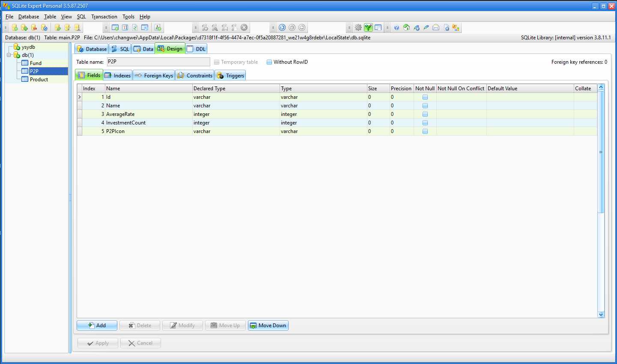The image size is (617, 364).
Task: Click the grey X stop icon
Action: [244, 27]
